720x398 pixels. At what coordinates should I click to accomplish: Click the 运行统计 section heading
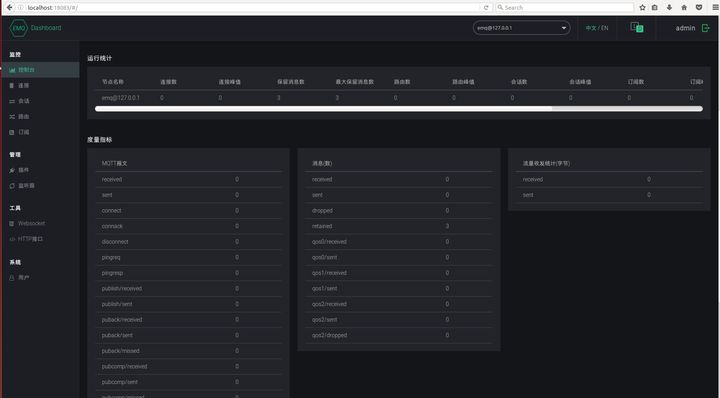coord(99,58)
